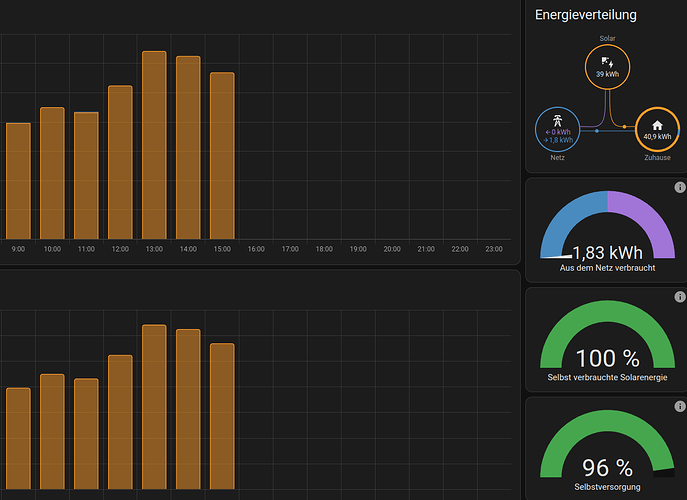
Task: Click the house icon for Zuhause
Action: [x=657, y=125]
